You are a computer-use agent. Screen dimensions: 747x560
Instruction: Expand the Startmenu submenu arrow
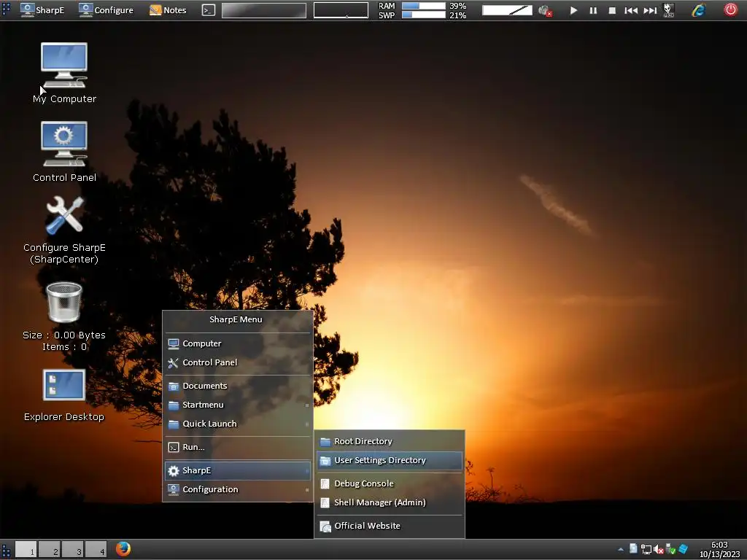(x=307, y=405)
